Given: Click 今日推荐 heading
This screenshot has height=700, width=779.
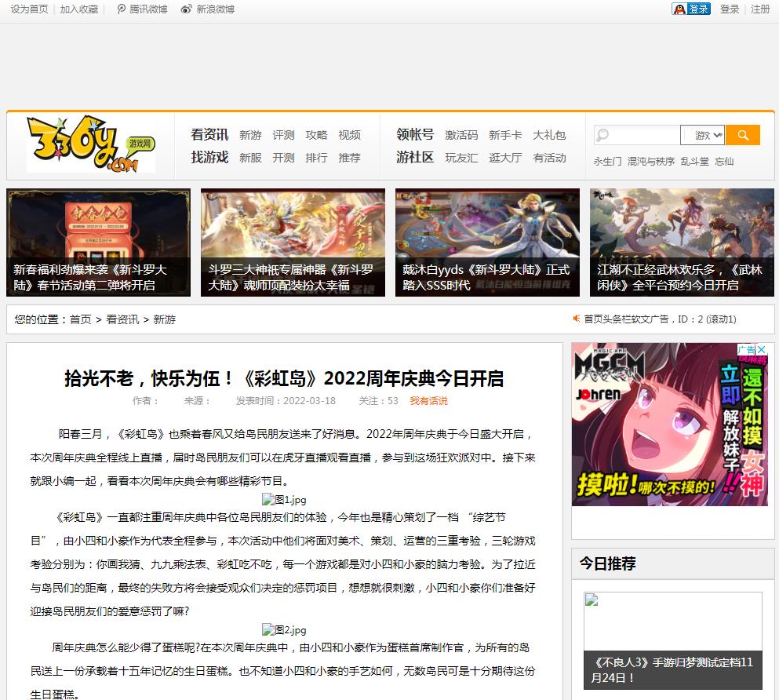Looking at the screenshot, I should click(x=608, y=563).
